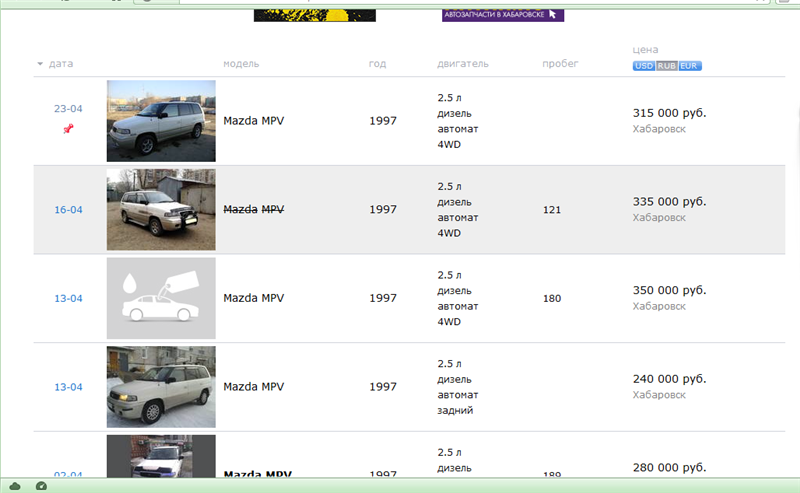Click the price 315 000 руб.

(x=669, y=113)
